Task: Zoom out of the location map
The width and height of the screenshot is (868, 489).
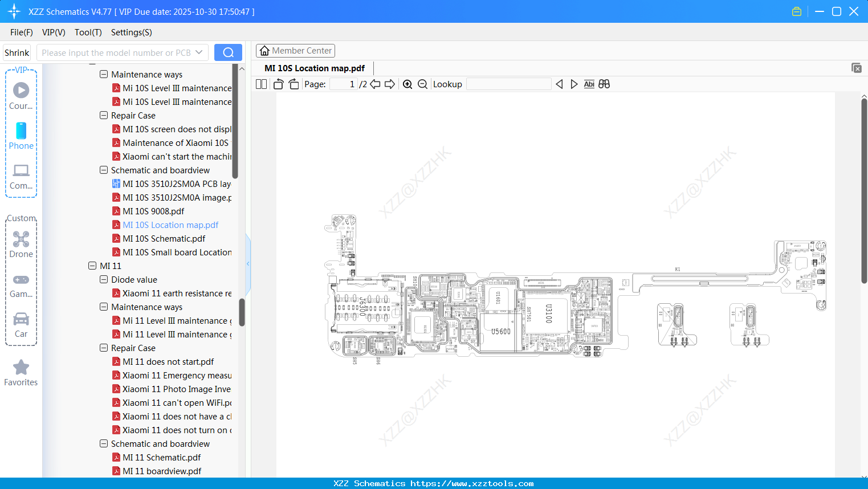Action: [422, 84]
